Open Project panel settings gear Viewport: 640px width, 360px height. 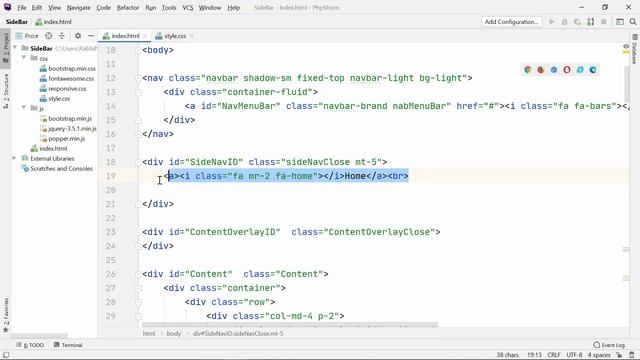[78, 36]
